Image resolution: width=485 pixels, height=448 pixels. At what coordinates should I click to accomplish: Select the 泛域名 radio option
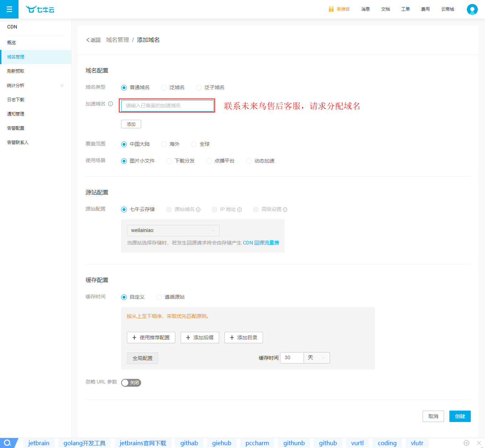pyautogui.click(x=164, y=88)
